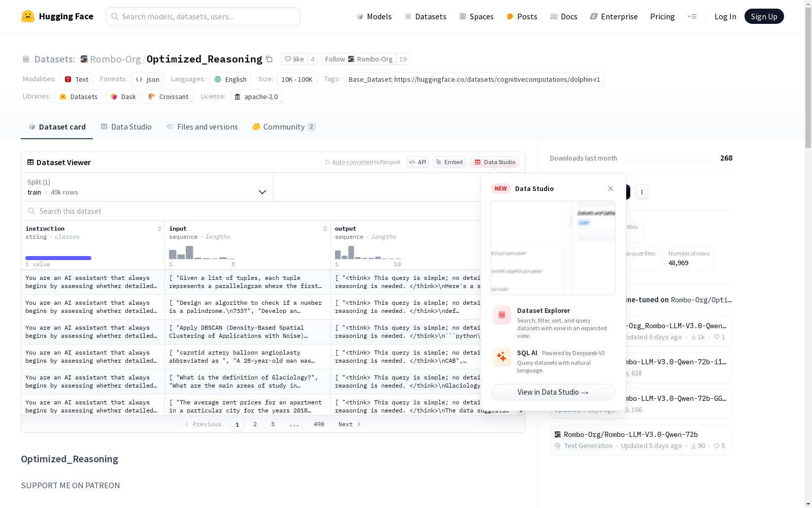Go to page 2 of the dataset
Viewport: 812px width, 508px height.
coord(255,424)
